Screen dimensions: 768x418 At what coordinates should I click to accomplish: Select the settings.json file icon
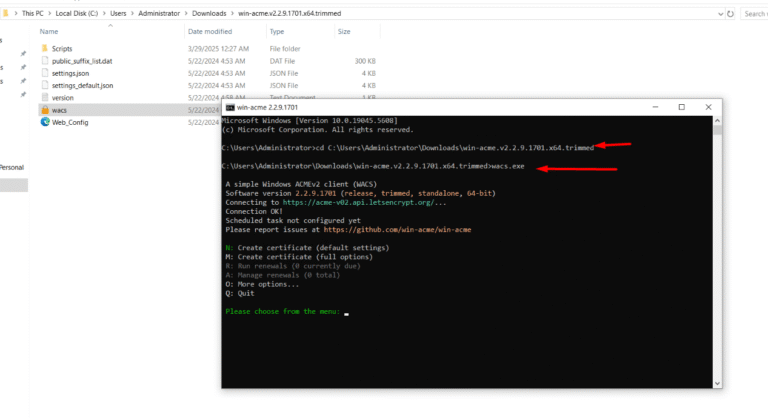(x=45, y=73)
